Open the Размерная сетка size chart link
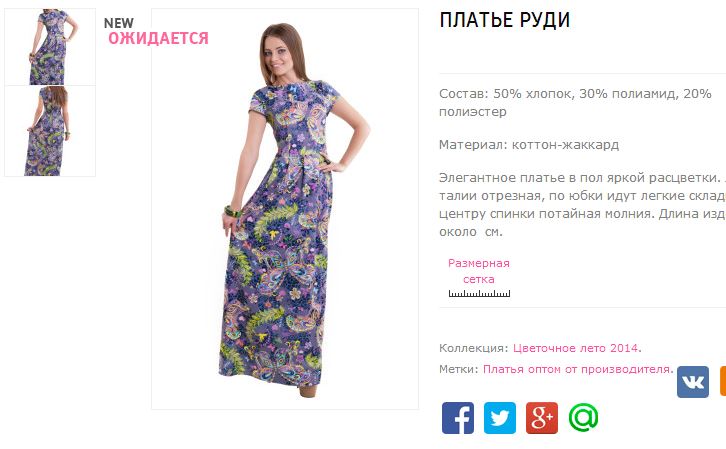The height and width of the screenshot is (449, 726). click(479, 271)
